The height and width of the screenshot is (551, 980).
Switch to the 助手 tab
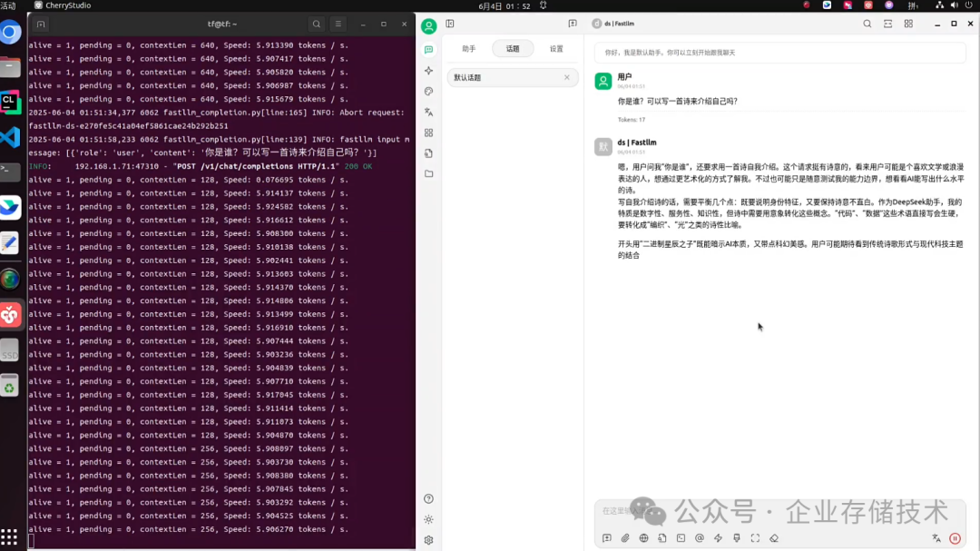click(x=469, y=49)
